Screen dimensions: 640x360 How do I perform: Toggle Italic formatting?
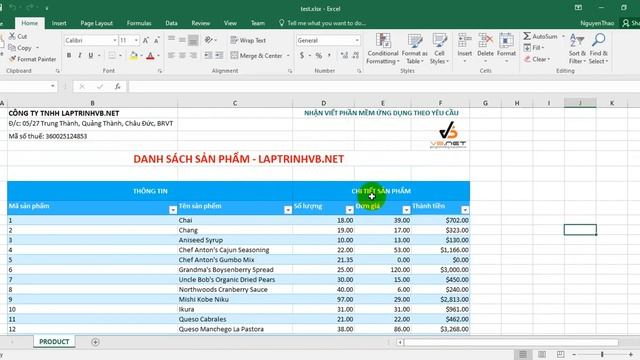(x=80, y=55)
